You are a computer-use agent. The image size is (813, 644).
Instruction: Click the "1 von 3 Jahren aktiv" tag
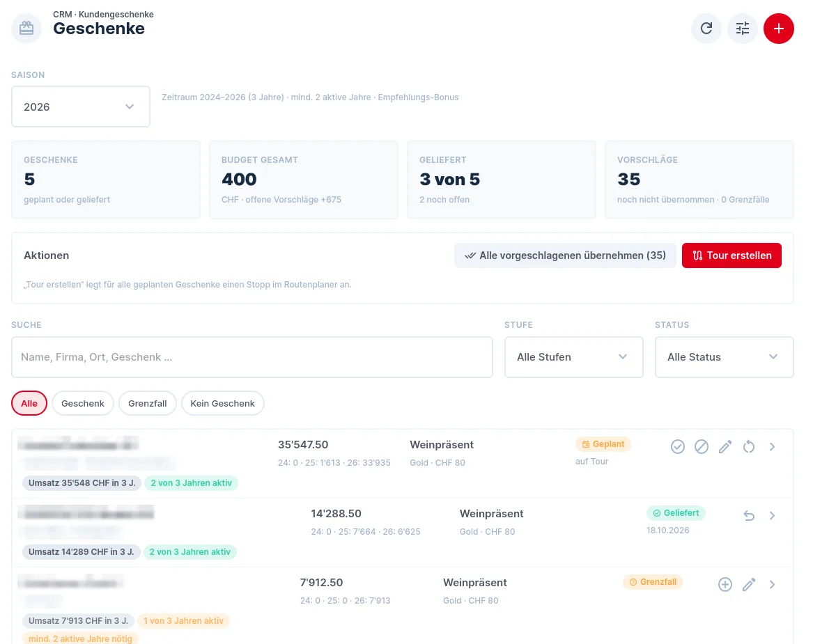183,621
